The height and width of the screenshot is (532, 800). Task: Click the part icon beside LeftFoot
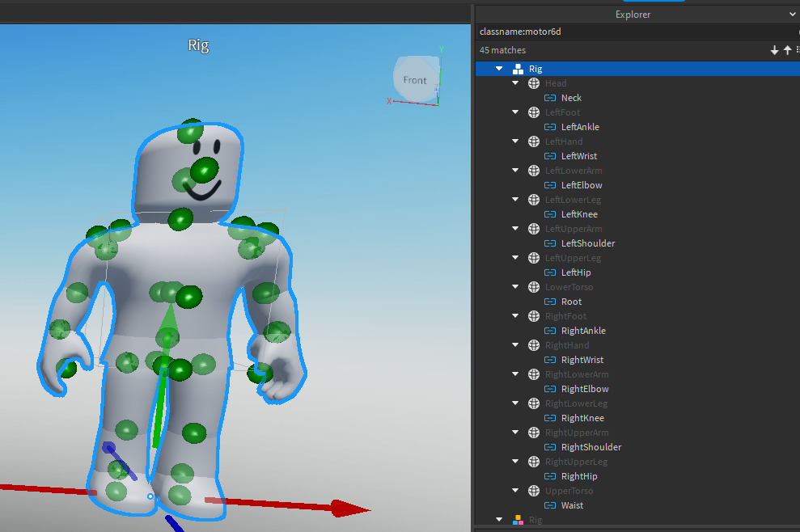(x=533, y=112)
